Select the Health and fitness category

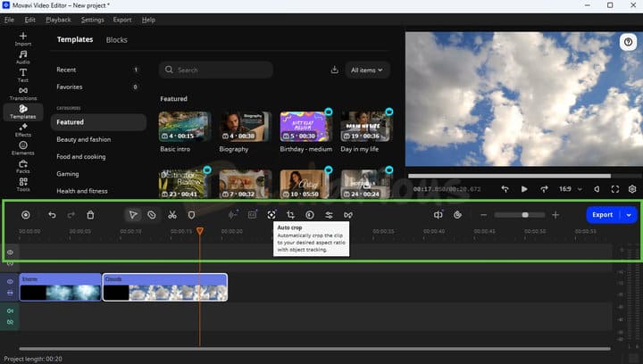98,191
